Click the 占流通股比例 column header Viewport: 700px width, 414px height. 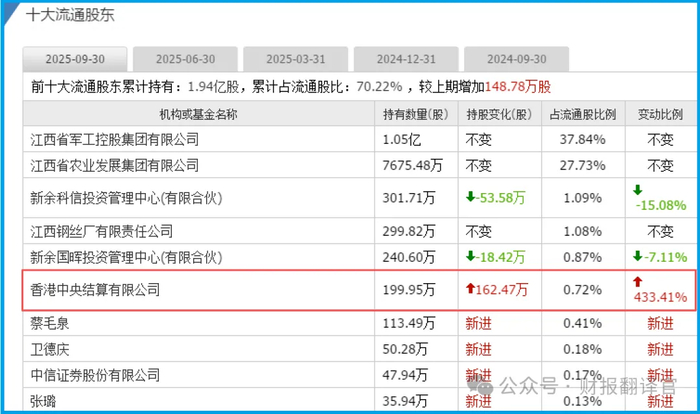click(x=583, y=114)
